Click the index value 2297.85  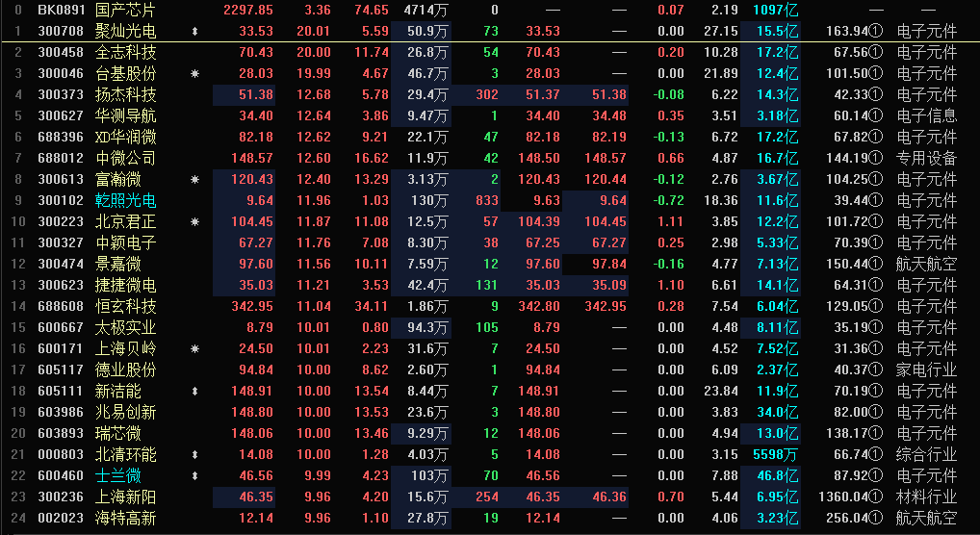click(x=248, y=10)
